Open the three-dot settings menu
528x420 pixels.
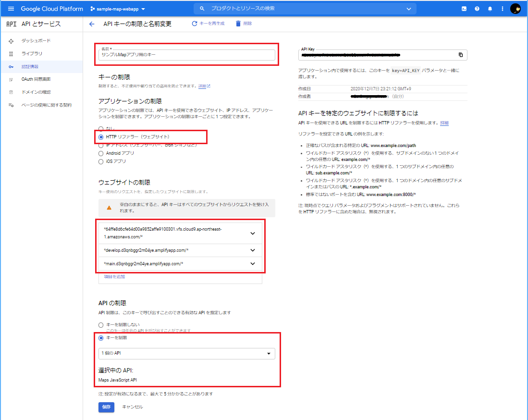tap(503, 9)
